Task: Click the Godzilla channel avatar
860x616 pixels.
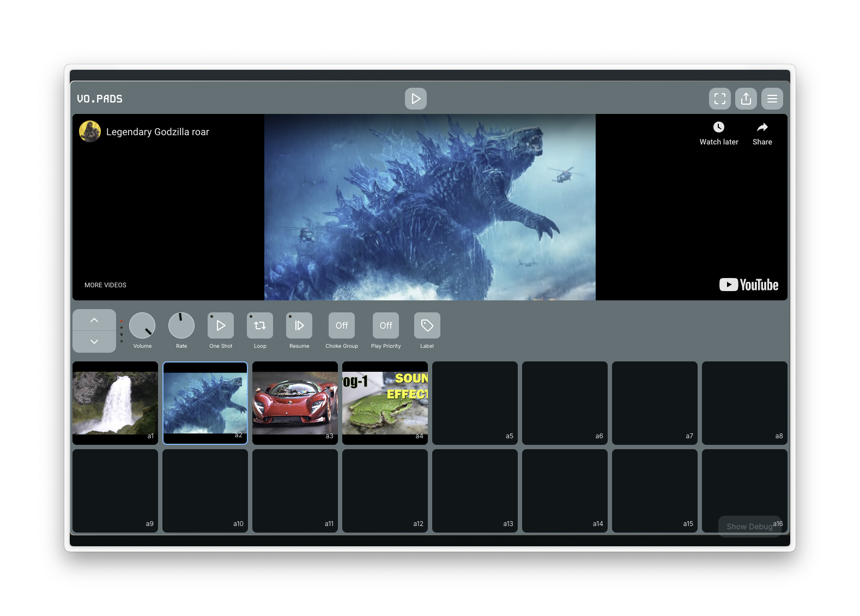Action: click(90, 131)
